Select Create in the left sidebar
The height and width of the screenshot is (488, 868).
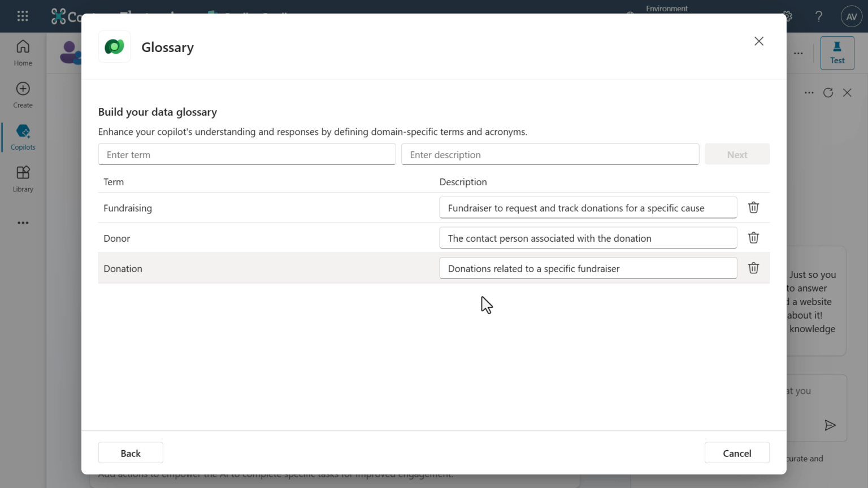[23, 94]
